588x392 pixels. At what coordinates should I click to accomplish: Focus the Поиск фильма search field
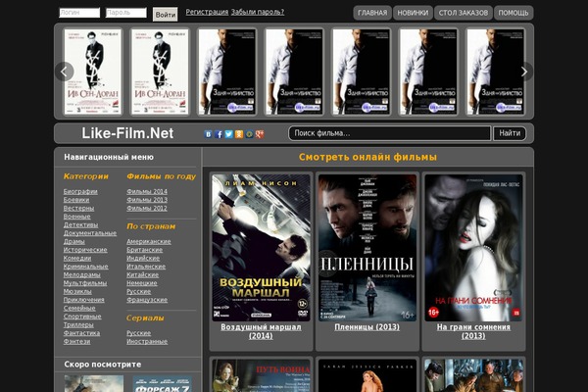point(390,133)
